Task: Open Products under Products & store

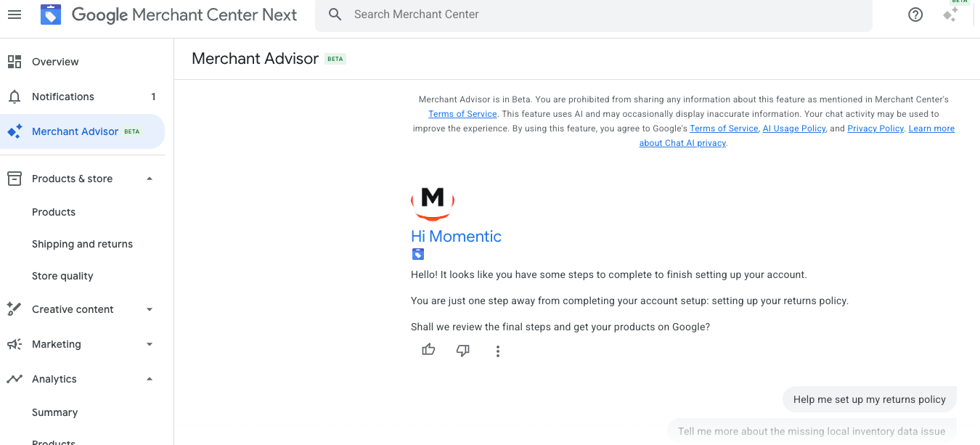Action: point(54,212)
